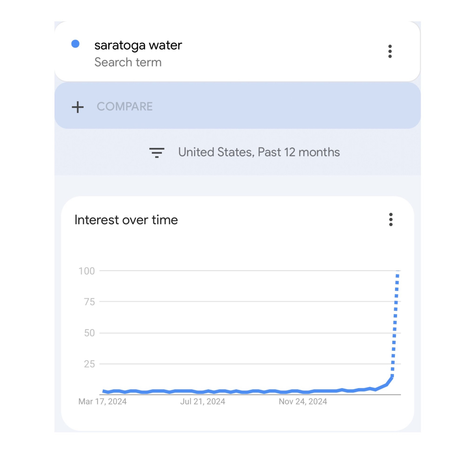Click where the solid line turns dotted
The height and width of the screenshot is (458, 476).
coord(392,377)
